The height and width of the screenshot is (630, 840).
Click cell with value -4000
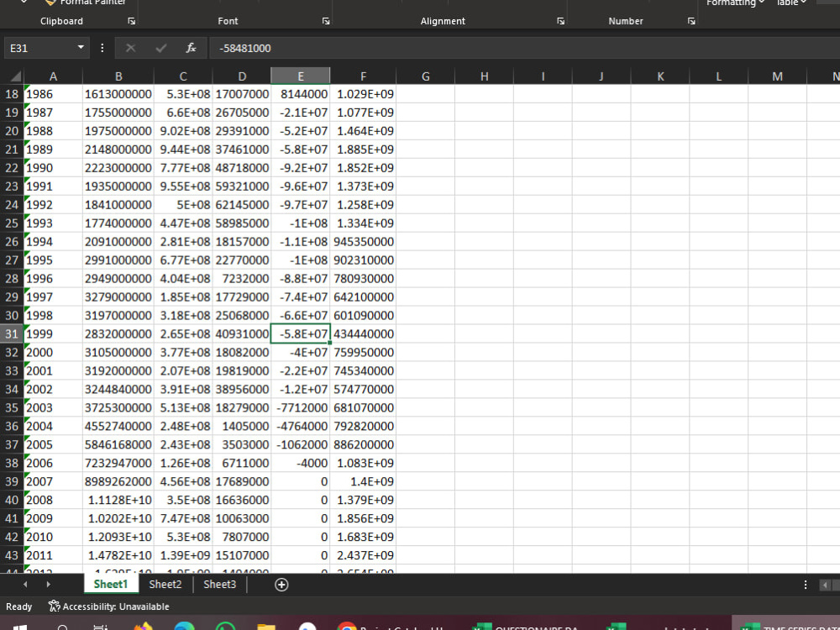coord(301,463)
